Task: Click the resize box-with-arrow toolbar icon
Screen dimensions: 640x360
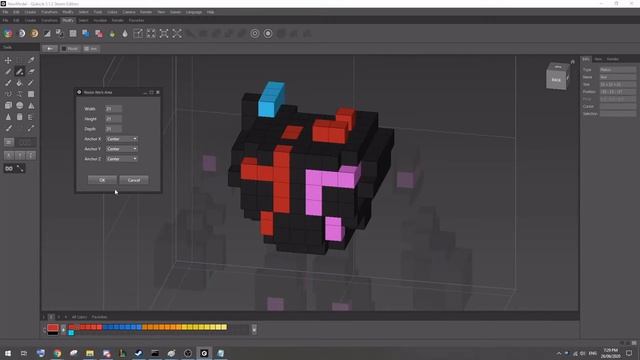Action: (138, 33)
